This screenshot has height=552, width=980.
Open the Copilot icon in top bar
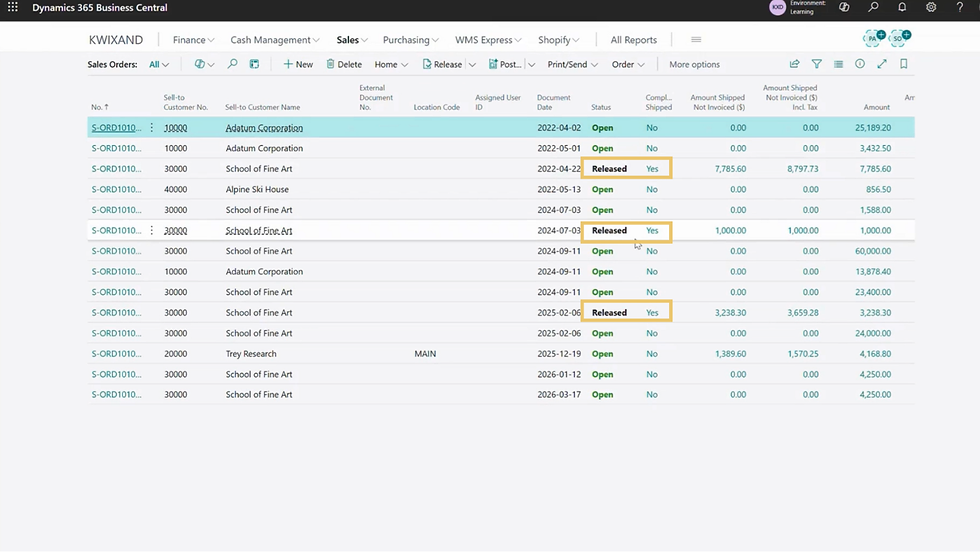coord(844,8)
